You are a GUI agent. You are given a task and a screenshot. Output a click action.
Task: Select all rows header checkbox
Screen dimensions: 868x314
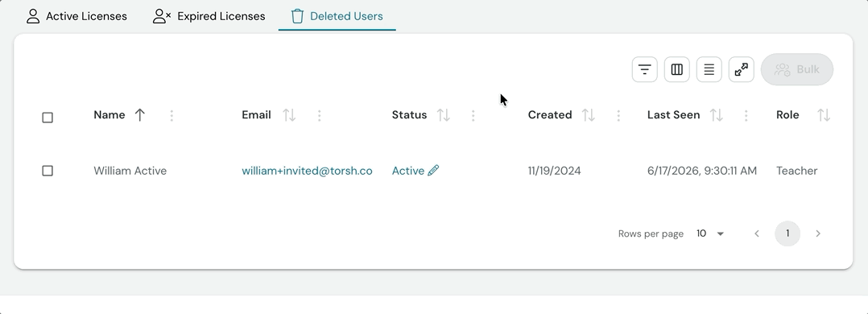(x=48, y=118)
